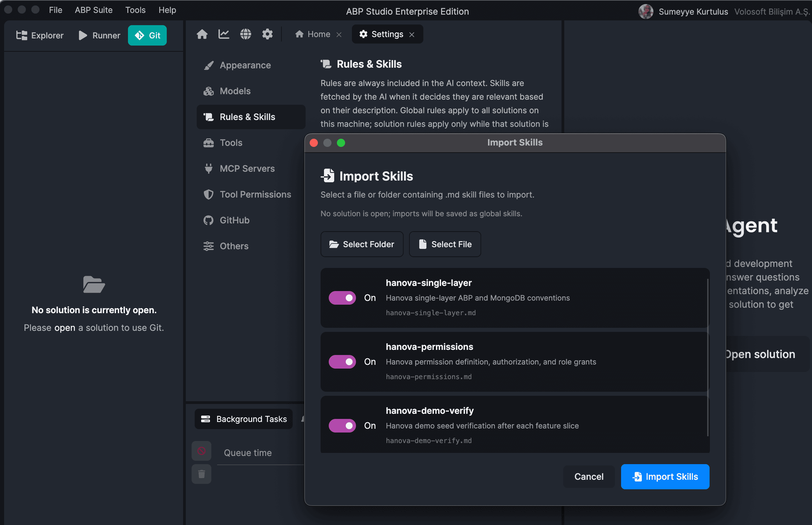Click the Others sliders icon
This screenshot has width=812, height=525.
pos(209,246)
